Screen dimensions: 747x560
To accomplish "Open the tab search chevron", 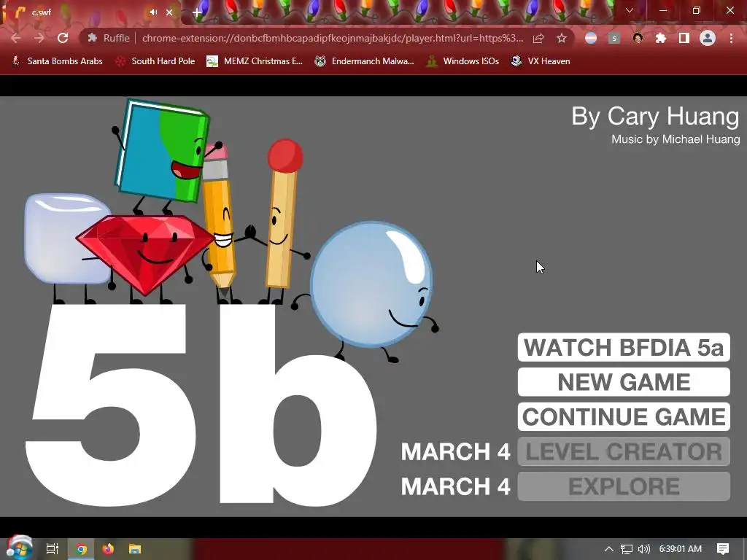I will pyautogui.click(x=630, y=10).
